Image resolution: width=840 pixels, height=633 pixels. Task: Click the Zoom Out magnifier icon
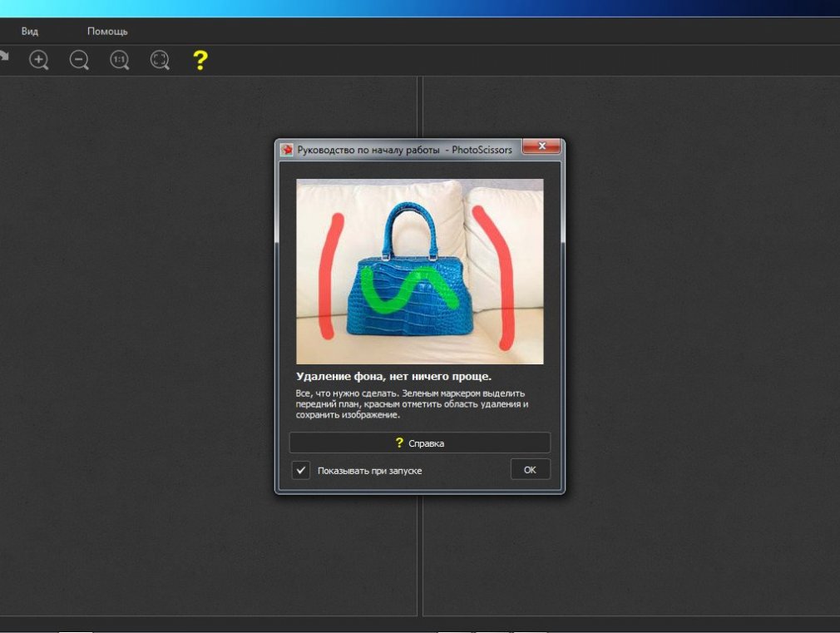click(79, 60)
